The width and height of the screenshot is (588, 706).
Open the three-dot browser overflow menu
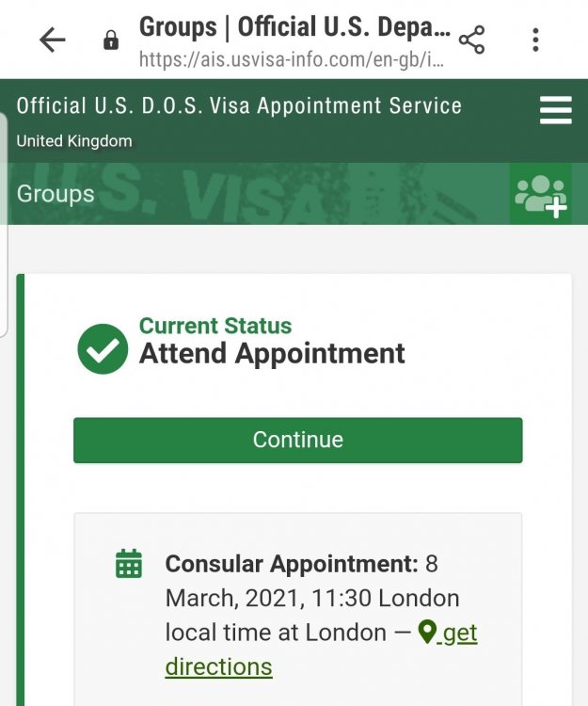point(535,40)
